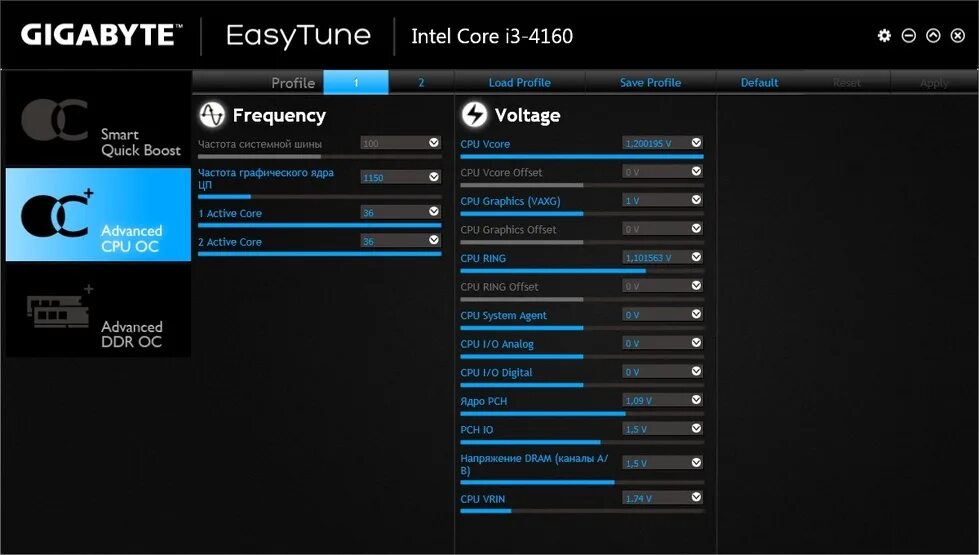Open the CPU Vcore dropdown arrow

[696, 143]
